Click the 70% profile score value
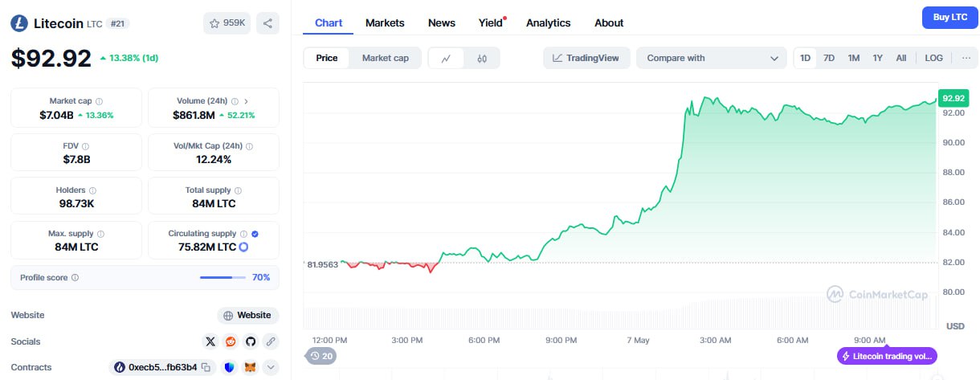The width and height of the screenshot is (980, 380). point(261,277)
